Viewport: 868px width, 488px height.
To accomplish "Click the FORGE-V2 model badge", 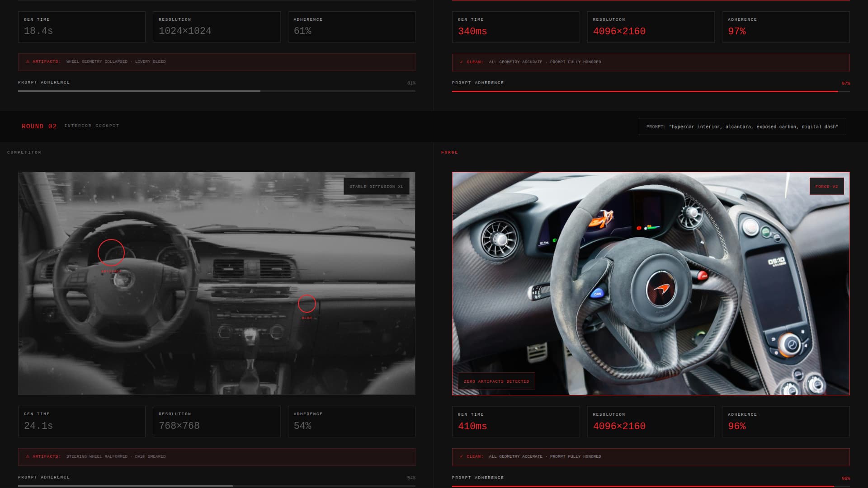I will pyautogui.click(x=826, y=186).
